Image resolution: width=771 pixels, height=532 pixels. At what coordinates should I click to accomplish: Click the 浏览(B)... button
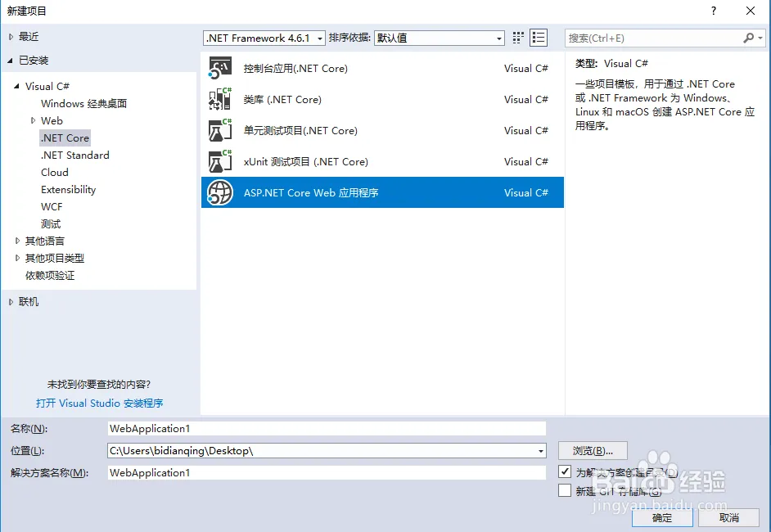pos(593,451)
